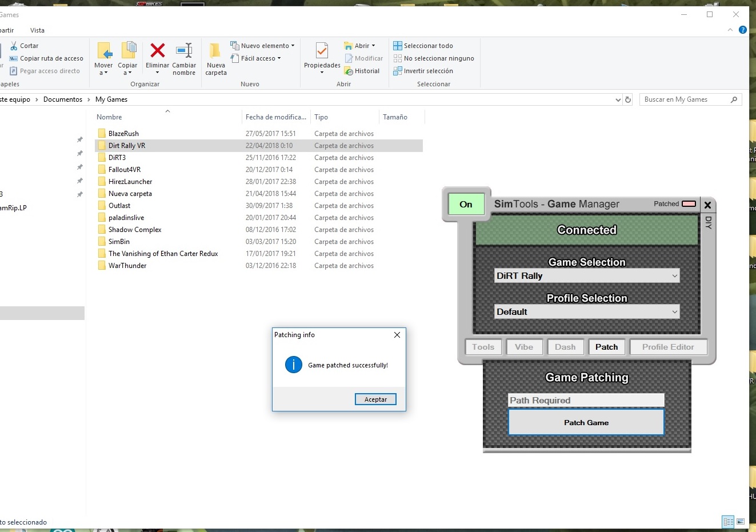Toggle the SimTools On button
The height and width of the screenshot is (532, 756).
466,205
